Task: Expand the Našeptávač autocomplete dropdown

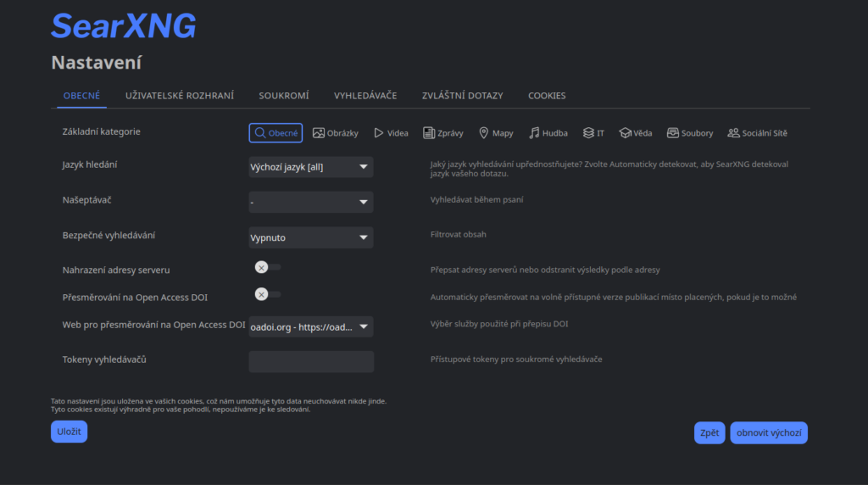Action: [310, 202]
